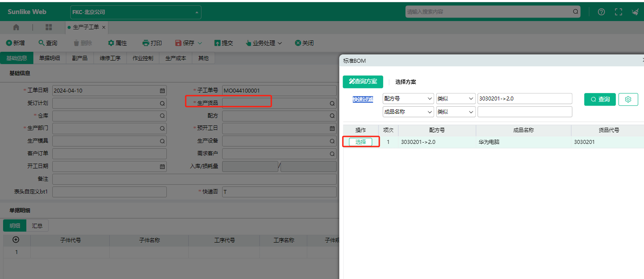
Task: Click the 货品代号 column header
Action: click(x=608, y=130)
